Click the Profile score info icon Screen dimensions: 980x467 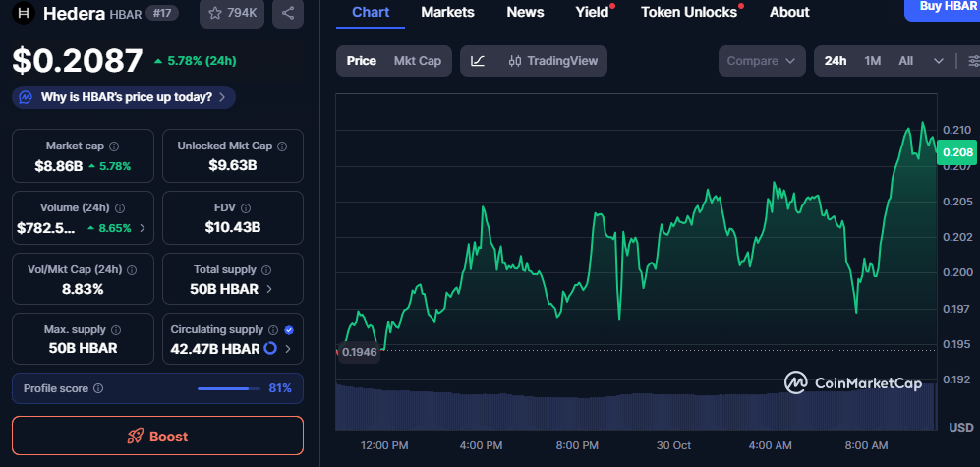pyautogui.click(x=98, y=388)
